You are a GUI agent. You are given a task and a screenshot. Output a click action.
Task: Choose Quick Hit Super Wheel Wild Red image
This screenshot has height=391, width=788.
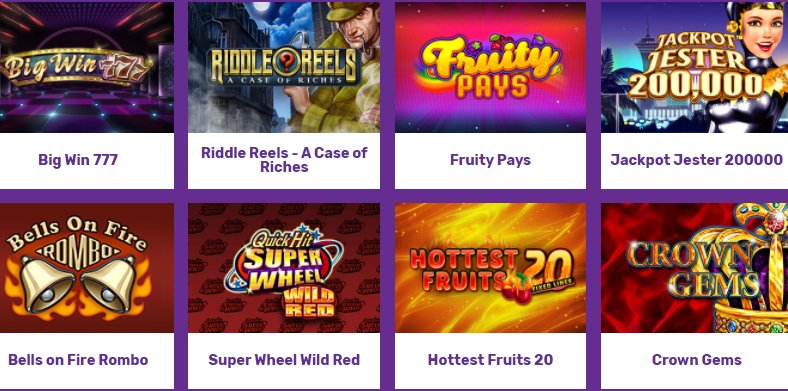coord(284,268)
